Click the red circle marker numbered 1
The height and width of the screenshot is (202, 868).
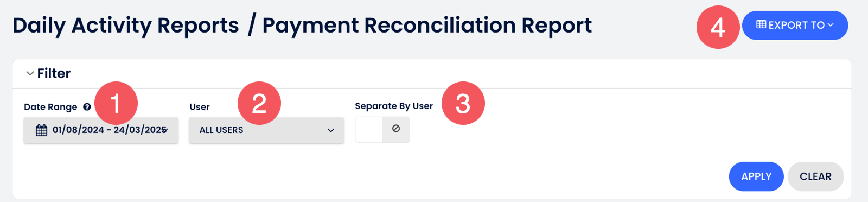pos(116,103)
